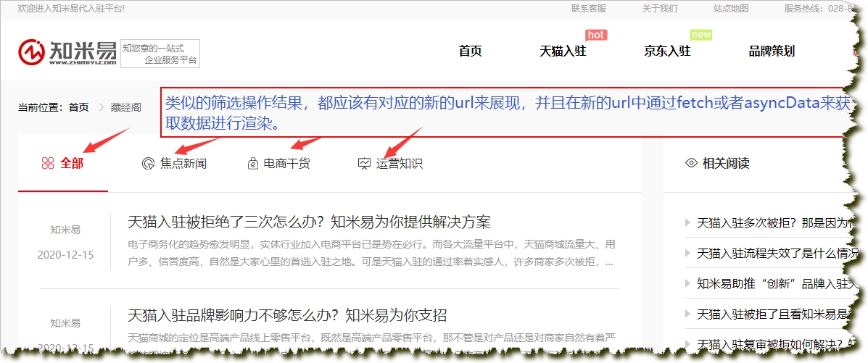Open the 站点地图 link

tap(731, 9)
